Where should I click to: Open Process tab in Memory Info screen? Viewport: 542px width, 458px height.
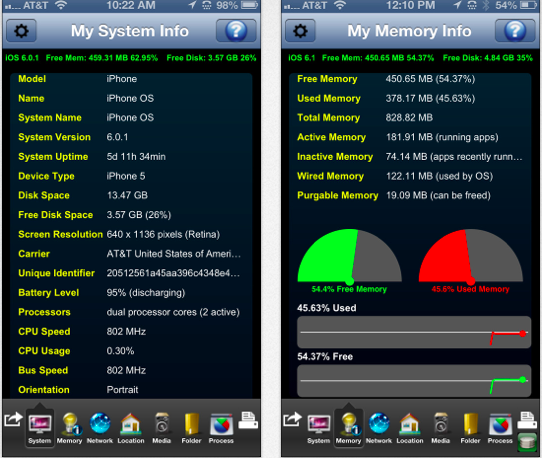pyautogui.click(x=500, y=428)
